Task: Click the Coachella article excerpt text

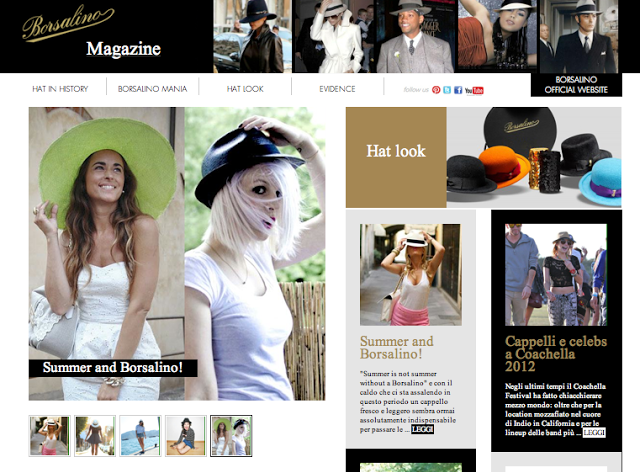Action: point(556,410)
